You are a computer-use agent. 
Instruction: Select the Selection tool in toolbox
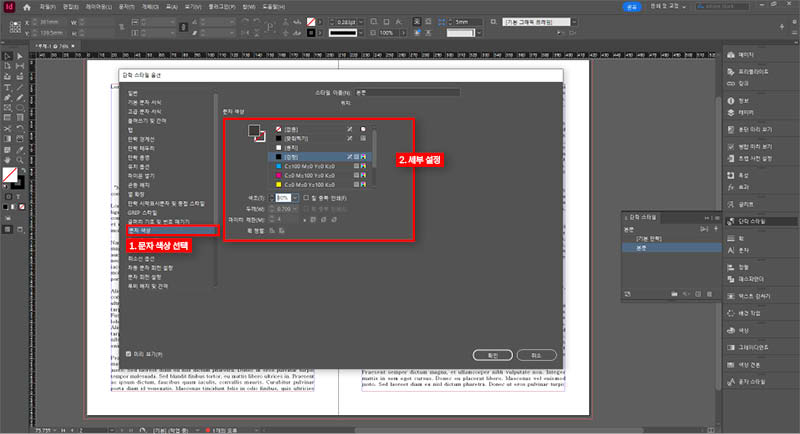click(8, 57)
